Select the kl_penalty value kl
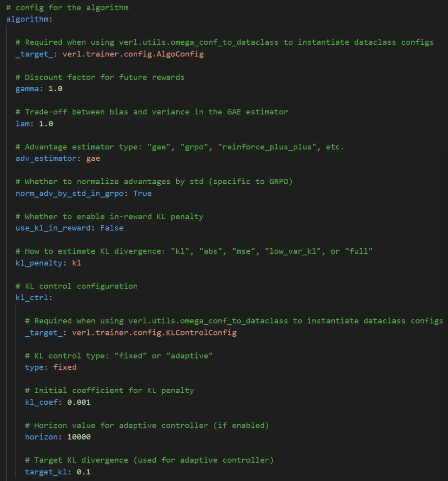448x481 pixels. click(x=76, y=263)
